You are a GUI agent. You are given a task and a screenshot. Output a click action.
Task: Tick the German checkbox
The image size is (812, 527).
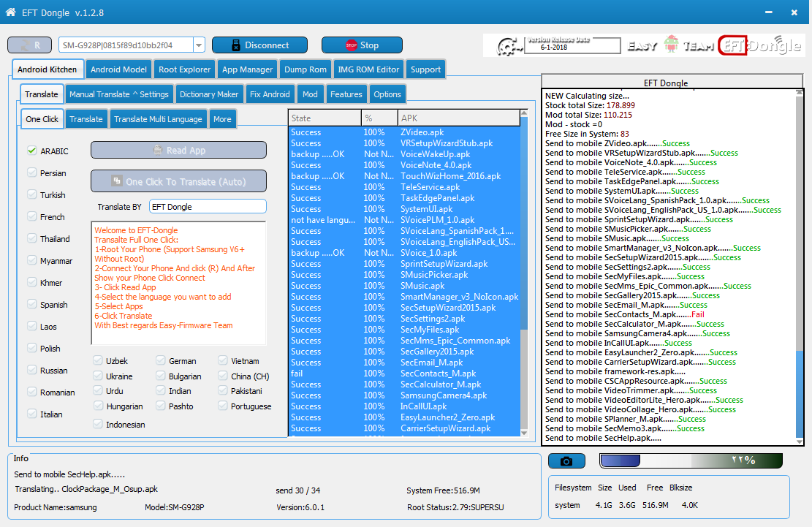[160, 360]
